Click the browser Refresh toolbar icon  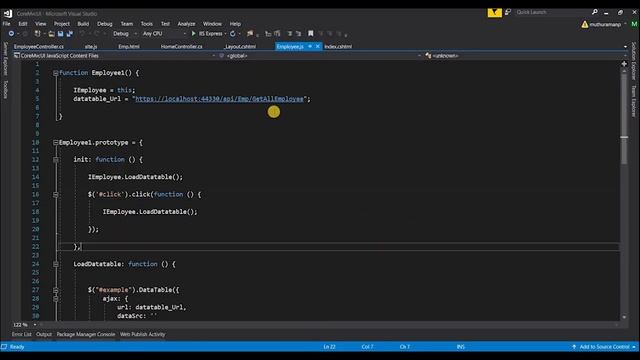tap(233, 33)
